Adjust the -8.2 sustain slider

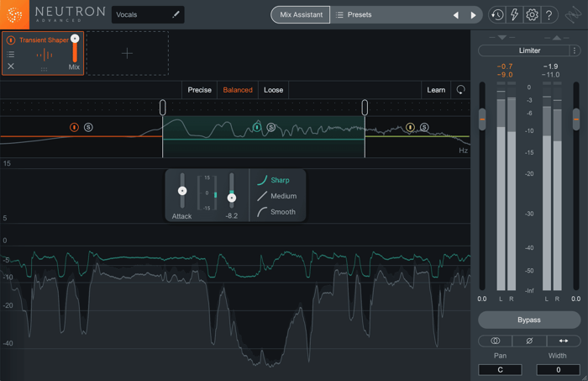(x=232, y=198)
